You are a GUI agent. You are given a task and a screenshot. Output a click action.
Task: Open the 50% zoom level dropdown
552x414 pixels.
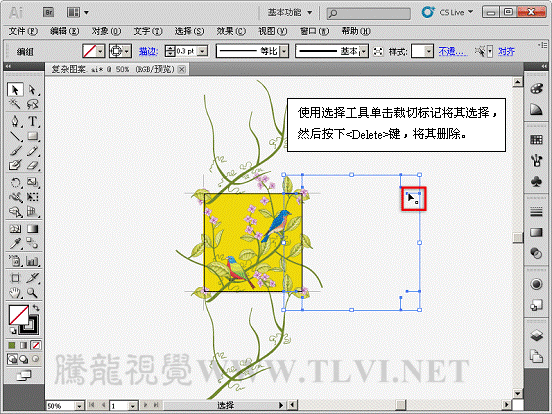(80, 406)
